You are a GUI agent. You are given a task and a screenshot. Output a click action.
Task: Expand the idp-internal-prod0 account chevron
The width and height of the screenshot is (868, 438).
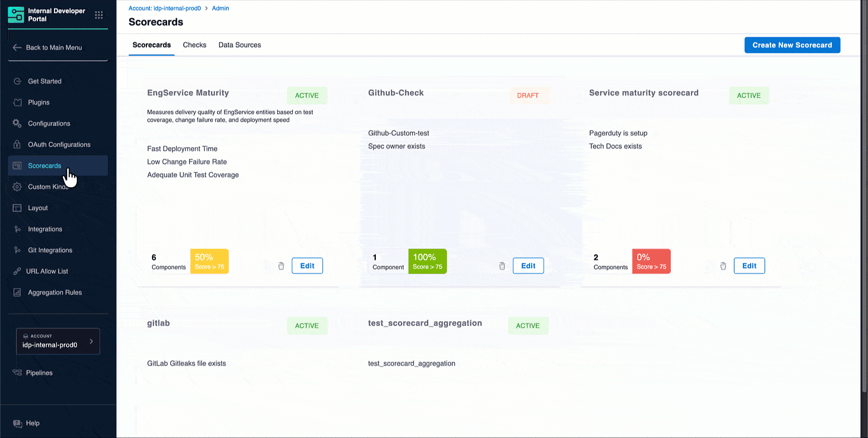coord(91,341)
